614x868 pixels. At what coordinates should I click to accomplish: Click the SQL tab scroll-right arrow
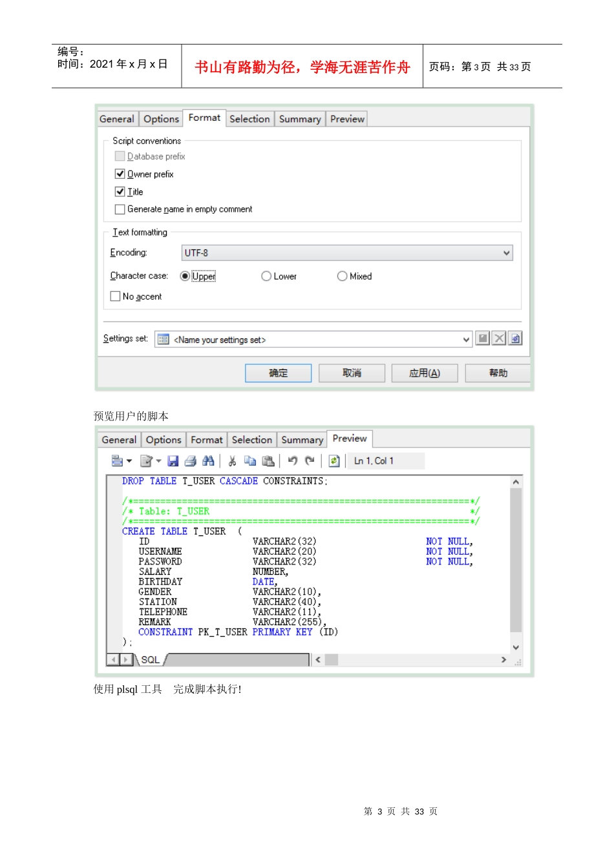coord(127,659)
